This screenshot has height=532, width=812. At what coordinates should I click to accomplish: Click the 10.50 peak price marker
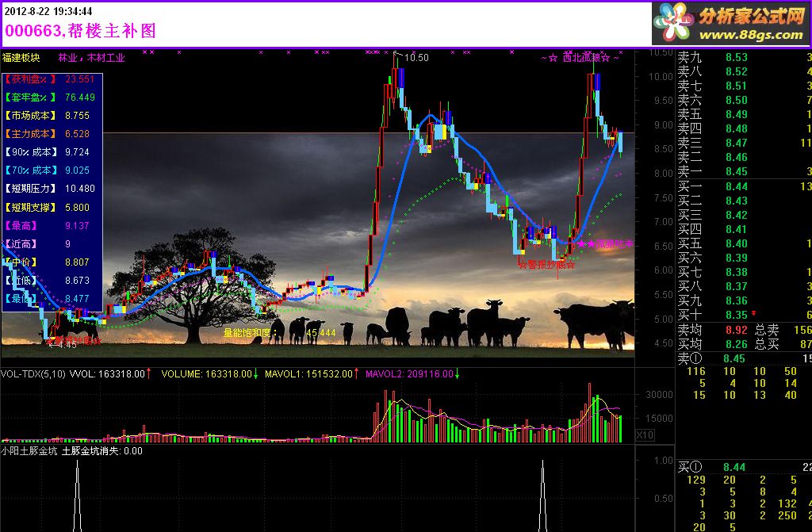pyautogui.click(x=416, y=58)
